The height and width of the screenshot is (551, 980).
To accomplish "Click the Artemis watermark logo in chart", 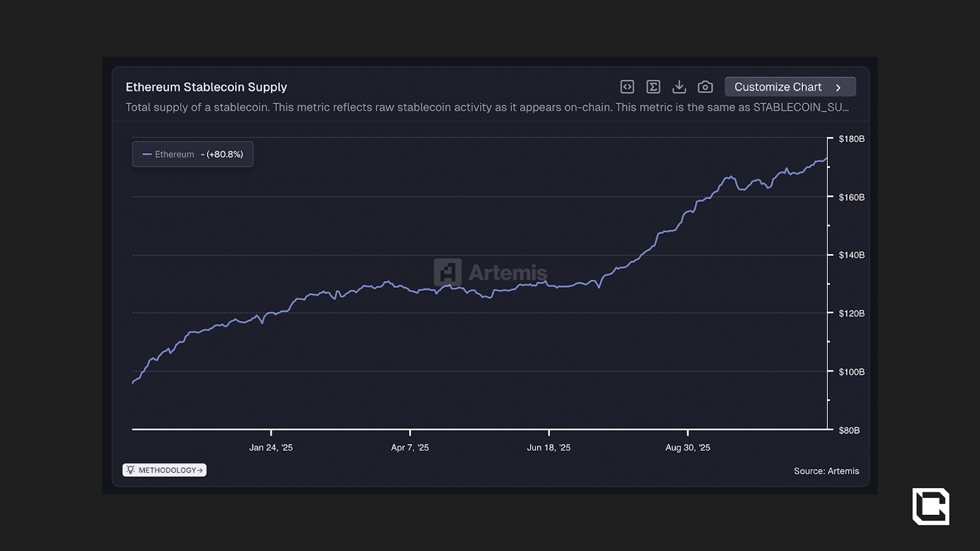I will pos(448,272).
